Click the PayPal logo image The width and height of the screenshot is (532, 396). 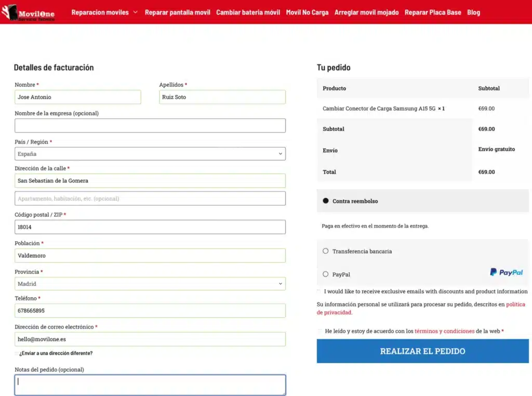pyautogui.click(x=506, y=272)
